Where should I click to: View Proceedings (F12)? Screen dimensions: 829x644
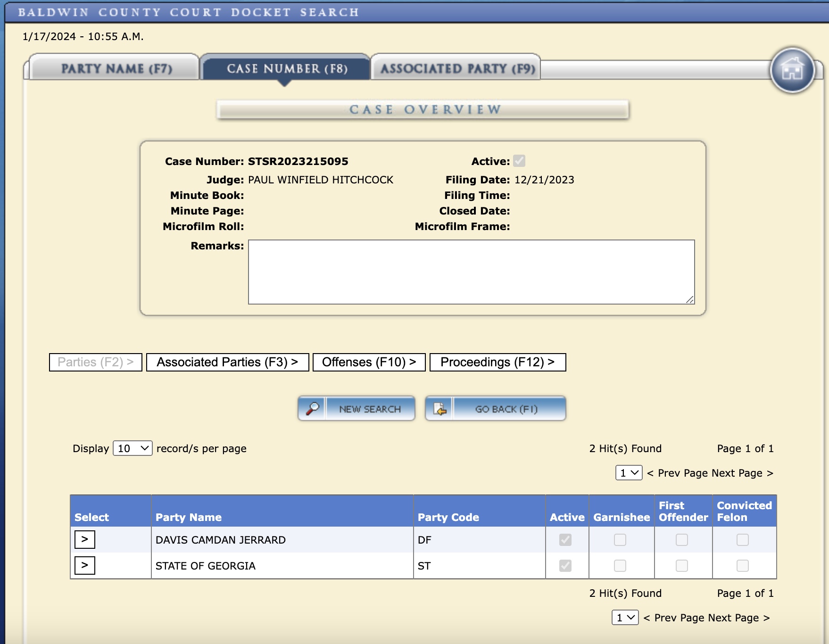tap(498, 362)
